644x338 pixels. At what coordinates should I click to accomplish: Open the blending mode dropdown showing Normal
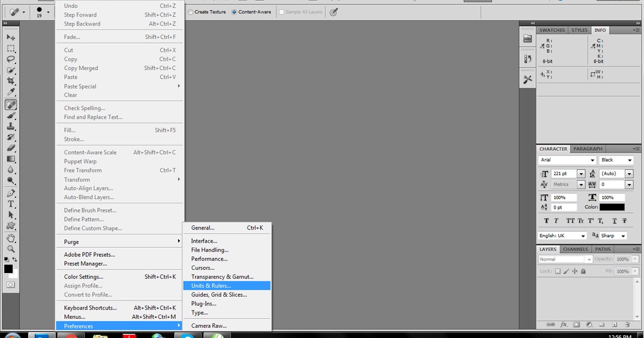tap(563, 259)
